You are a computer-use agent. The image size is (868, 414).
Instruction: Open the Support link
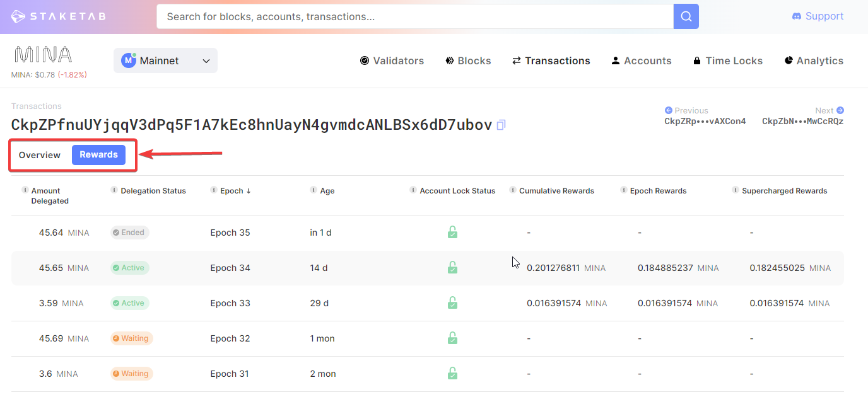tap(818, 16)
